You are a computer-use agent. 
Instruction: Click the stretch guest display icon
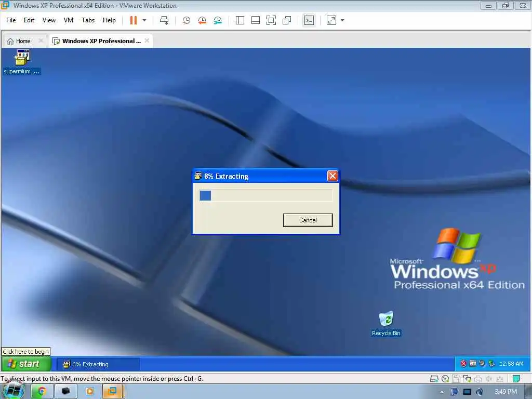point(331,20)
